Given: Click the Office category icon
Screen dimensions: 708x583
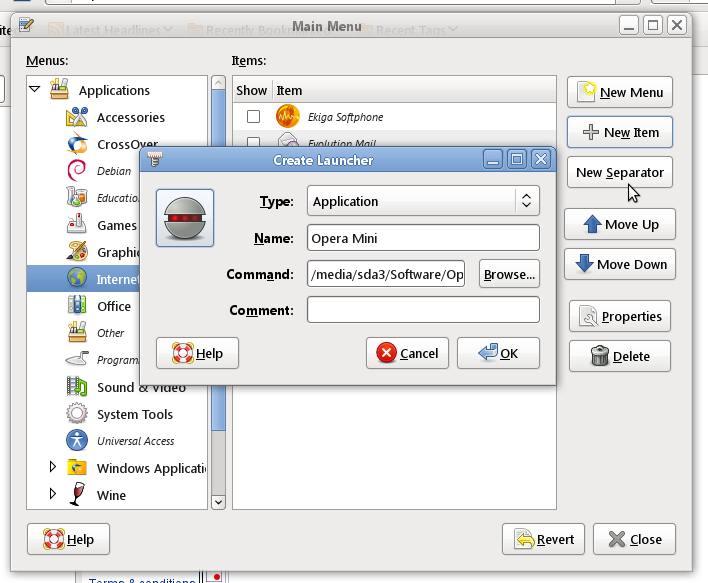Looking at the screenshot, I should tap(77, 305).
